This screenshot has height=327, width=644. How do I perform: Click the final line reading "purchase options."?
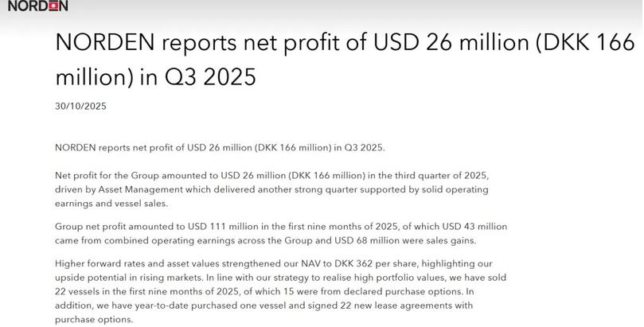pos(92,319)
